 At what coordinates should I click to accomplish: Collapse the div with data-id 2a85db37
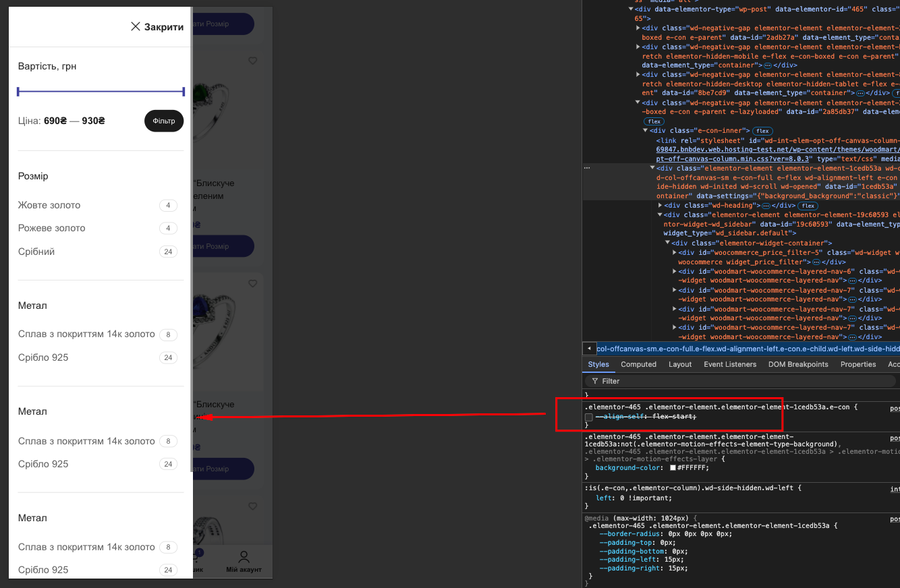click(638, 102)
